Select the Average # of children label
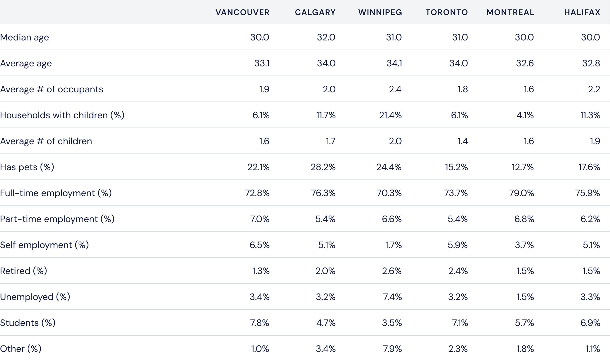The image size is (610, 364). pyautogui.click(x=46, y=141)
